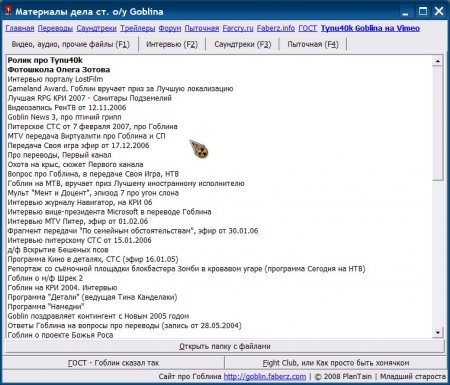Click the app icon in title bar
Viewport: 450px width, 385px height.
pyautogui.click(x=8, y=11)
